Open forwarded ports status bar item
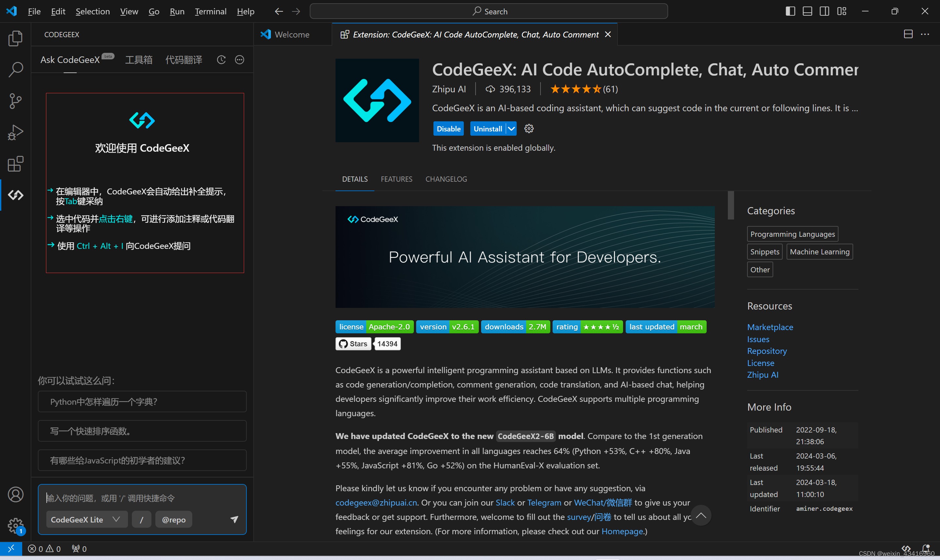Viewport: 940px width, 560px height. point(79,549)
